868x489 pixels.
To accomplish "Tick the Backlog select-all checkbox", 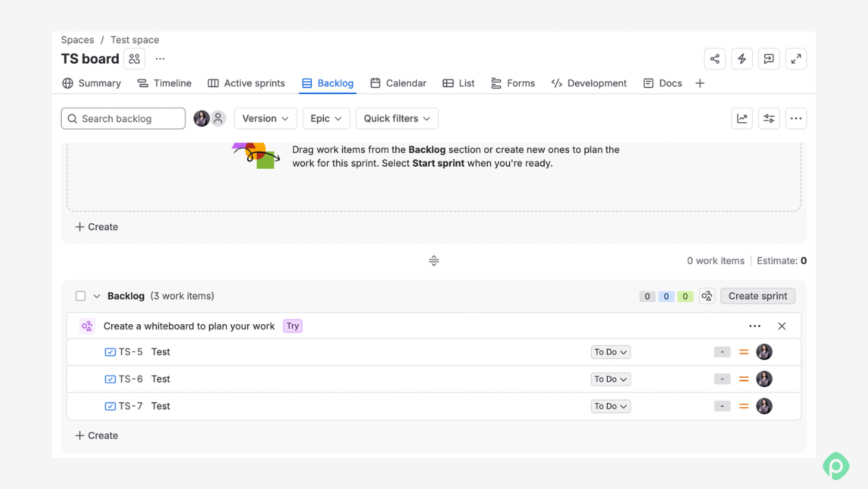I will pos(80,296).
